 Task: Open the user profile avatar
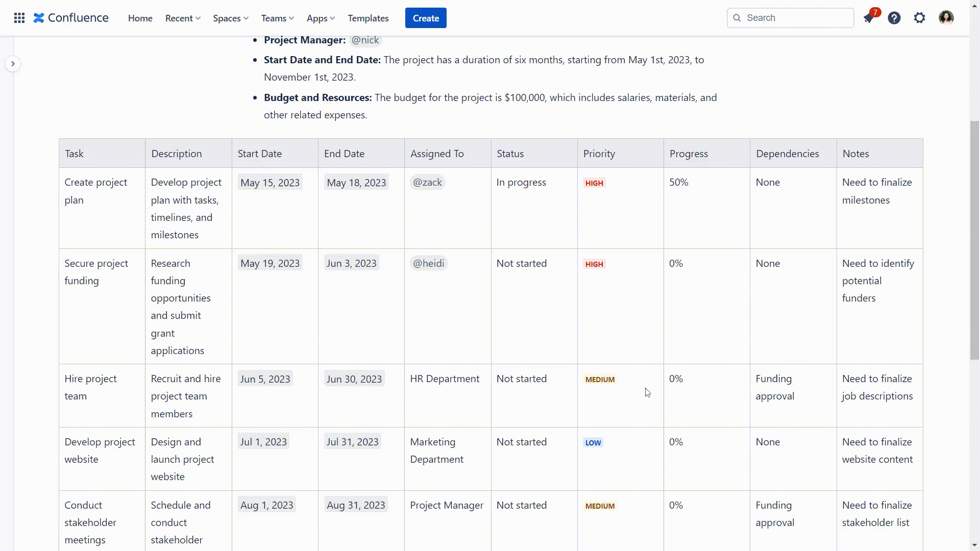946,18
